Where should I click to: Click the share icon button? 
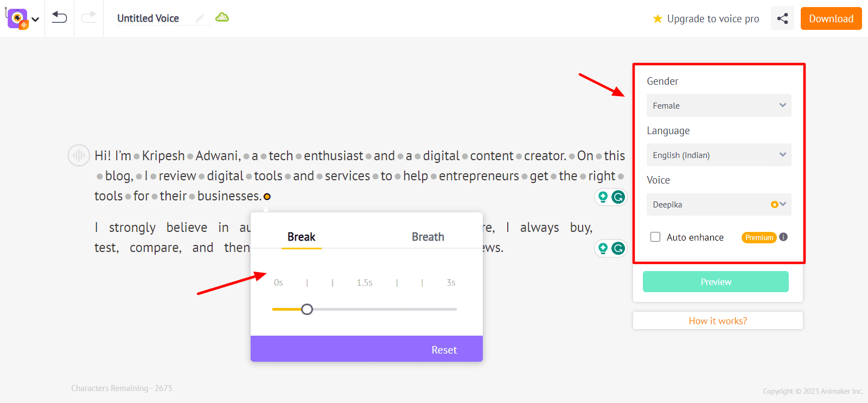(782, 18)
